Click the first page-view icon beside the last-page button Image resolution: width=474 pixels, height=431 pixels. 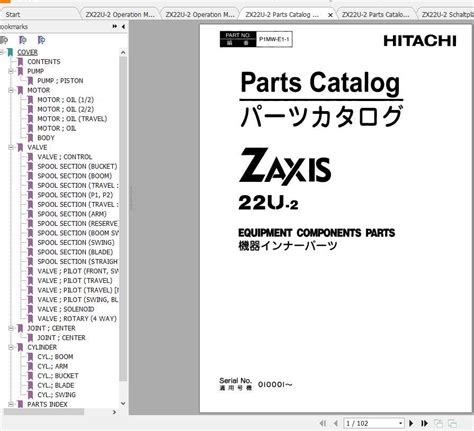[x=438, y=423]
